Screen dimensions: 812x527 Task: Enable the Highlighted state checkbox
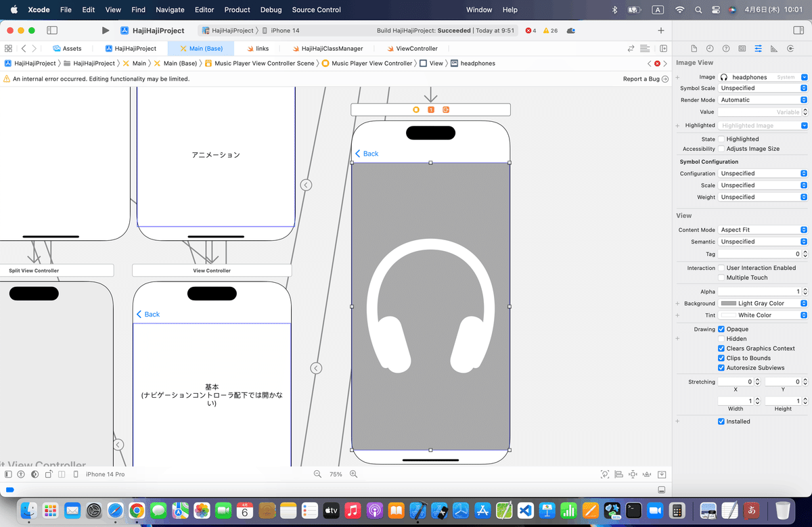coord(721,139)
